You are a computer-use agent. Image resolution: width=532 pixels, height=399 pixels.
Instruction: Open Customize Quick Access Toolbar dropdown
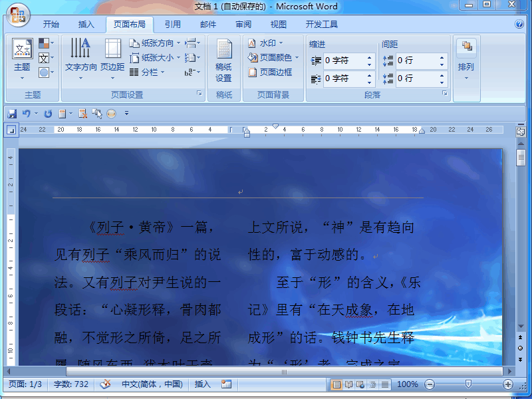pos(126,113)
